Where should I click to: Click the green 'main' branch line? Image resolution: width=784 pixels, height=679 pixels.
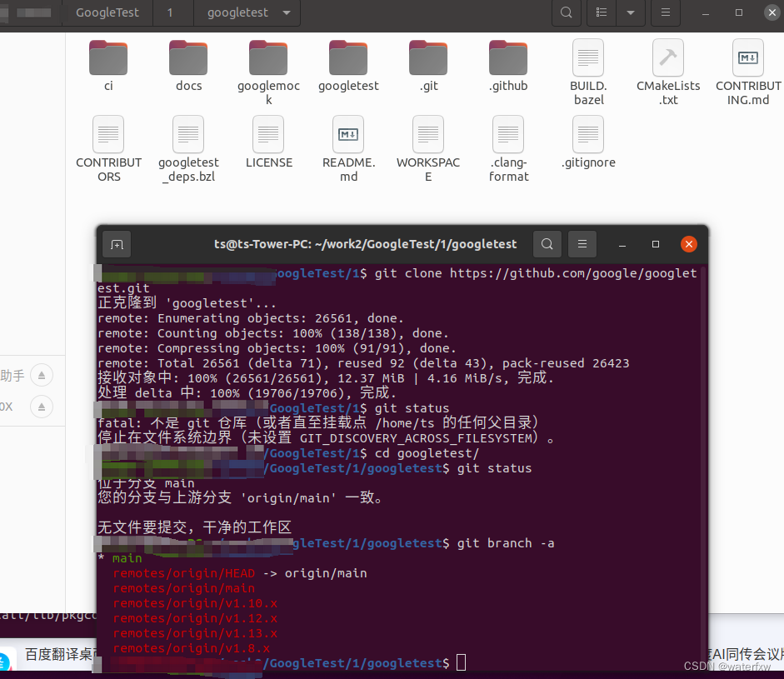(x=127, y=558)
